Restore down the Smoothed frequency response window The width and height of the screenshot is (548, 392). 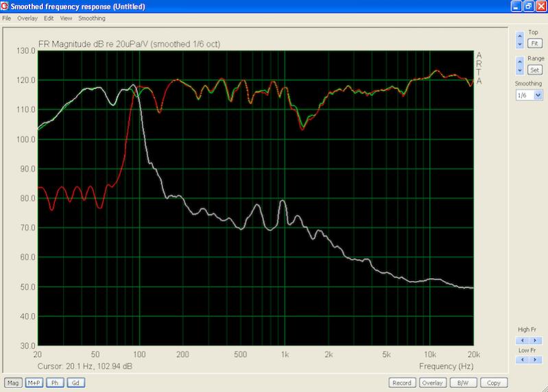(529, 6)
